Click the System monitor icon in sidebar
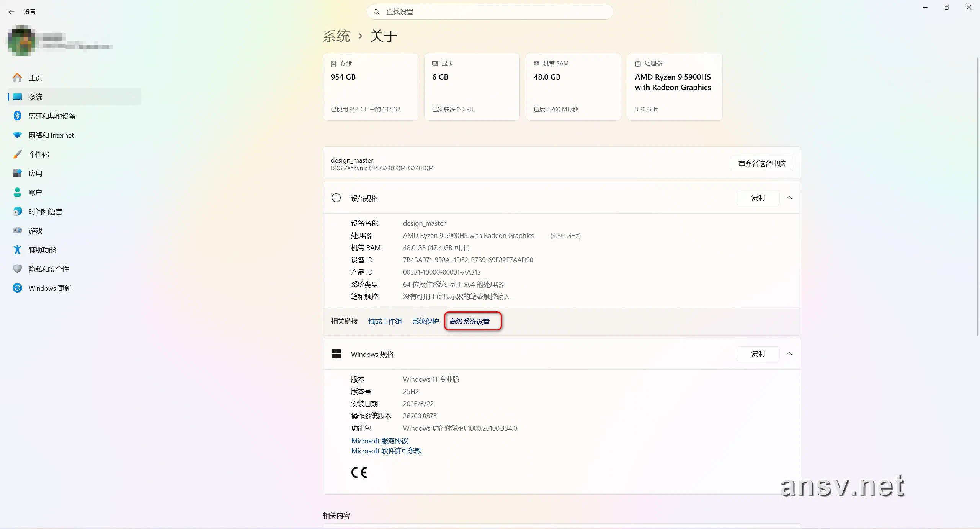This screenshot has height=529, width=980. 17,97
